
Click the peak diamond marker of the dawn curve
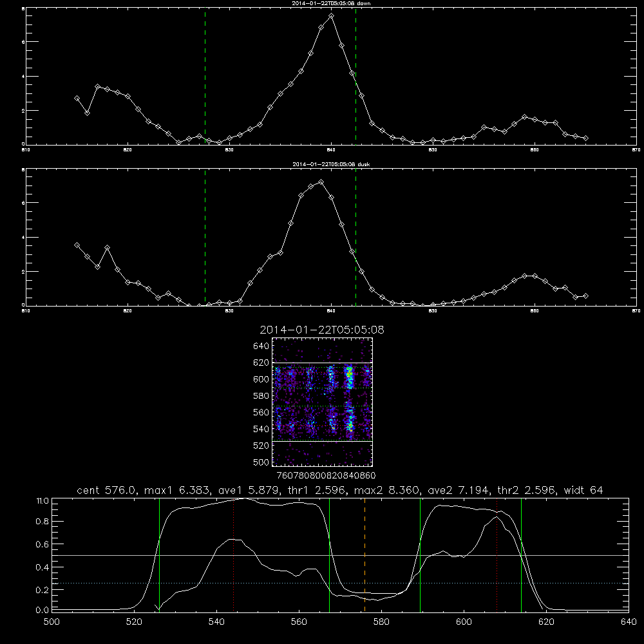coord(332,16)
